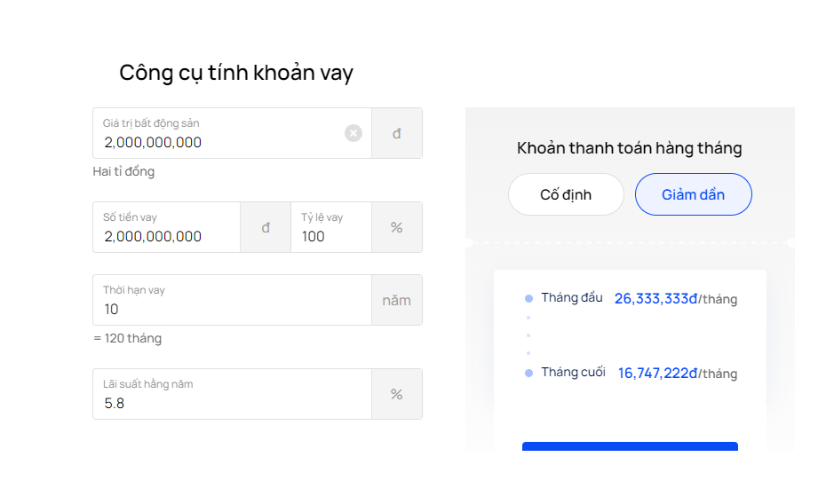Screen dimensions: 834x504
Task: Click the 16,747,222đ last month amount
Action: coord(657,374)
